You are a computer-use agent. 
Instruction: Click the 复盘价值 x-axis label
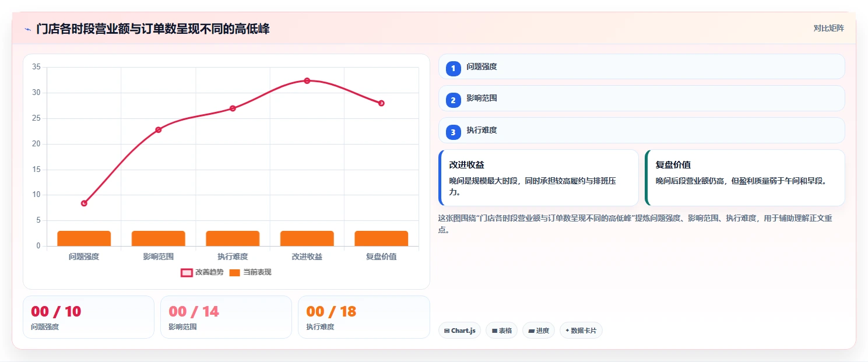click(x=381, y=256)
